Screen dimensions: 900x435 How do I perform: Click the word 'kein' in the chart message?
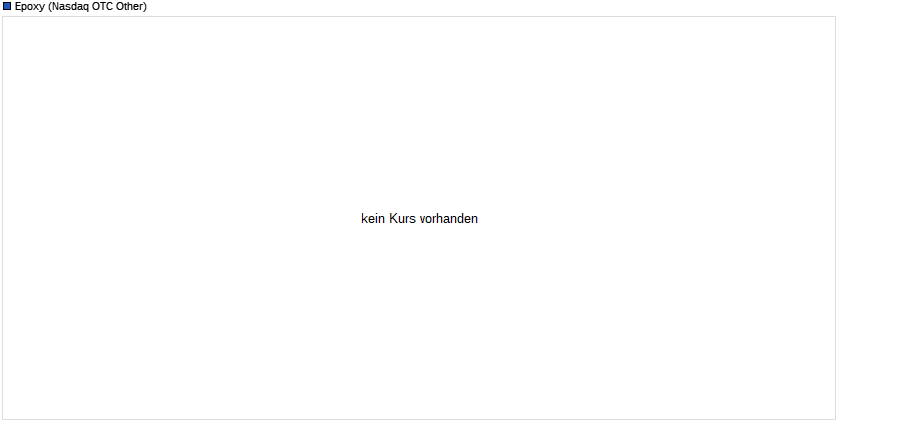[x=373, y=219]
